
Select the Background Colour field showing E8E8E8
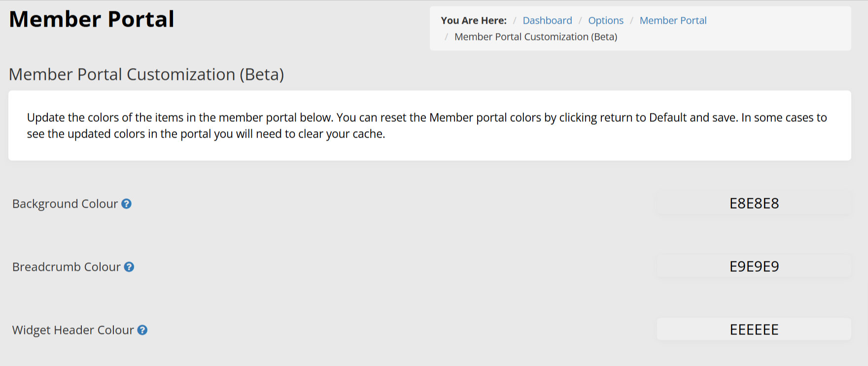point(754,203)
